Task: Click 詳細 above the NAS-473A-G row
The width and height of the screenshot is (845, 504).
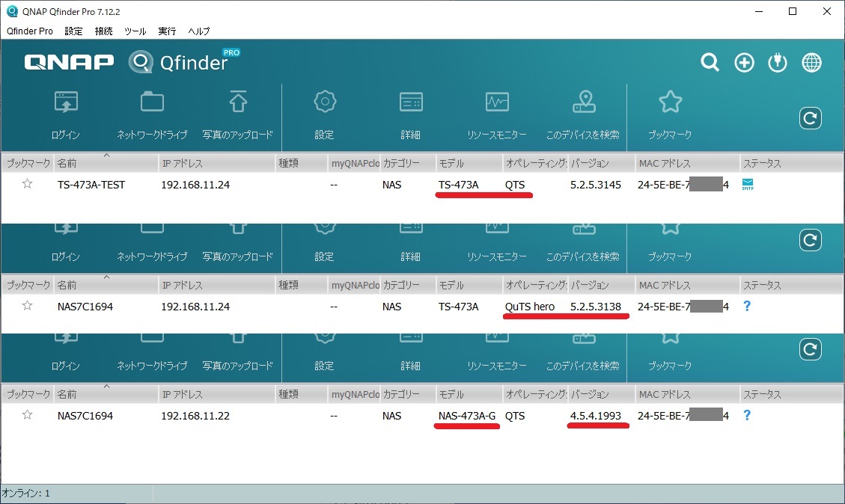Action: 411,366
